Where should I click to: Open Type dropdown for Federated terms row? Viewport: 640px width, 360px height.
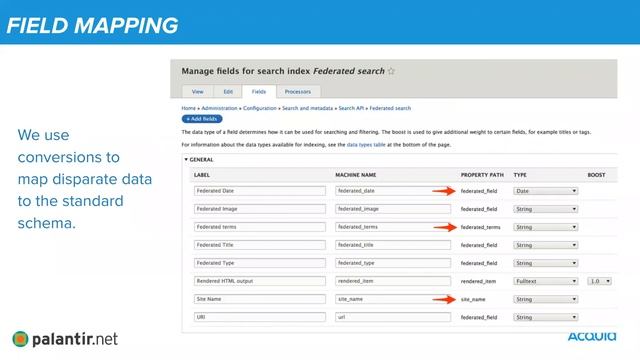pyautogui.click(x=545, y=227)
